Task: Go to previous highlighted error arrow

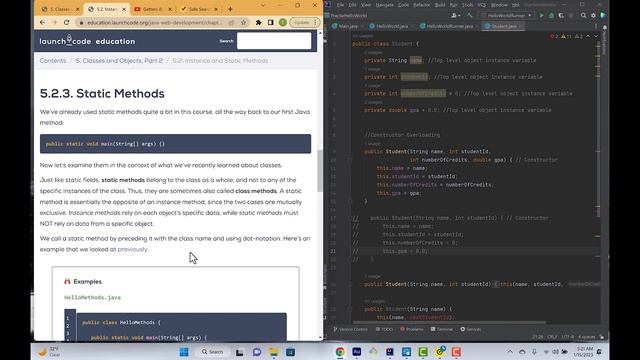Action: (588, 36)
